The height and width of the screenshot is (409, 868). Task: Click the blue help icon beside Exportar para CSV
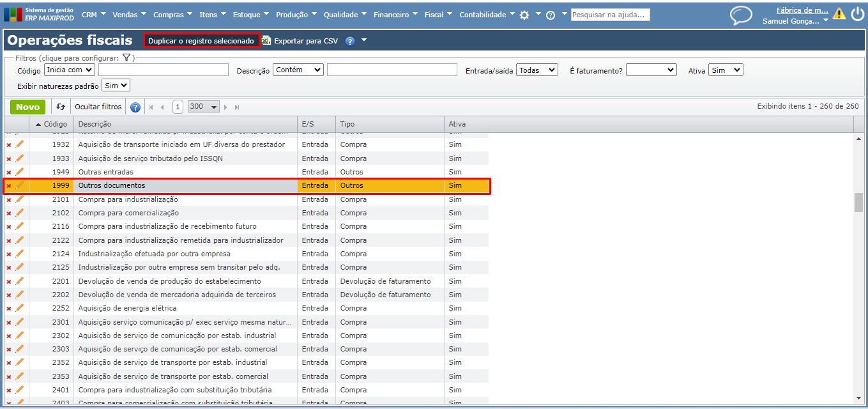click(x=350, y=41)
